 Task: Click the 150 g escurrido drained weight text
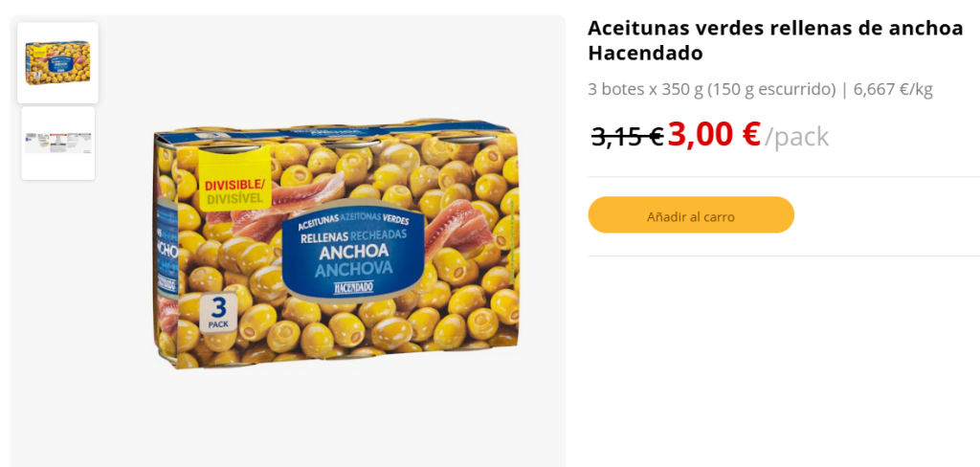pyautogui.click(x=771, y=89)
